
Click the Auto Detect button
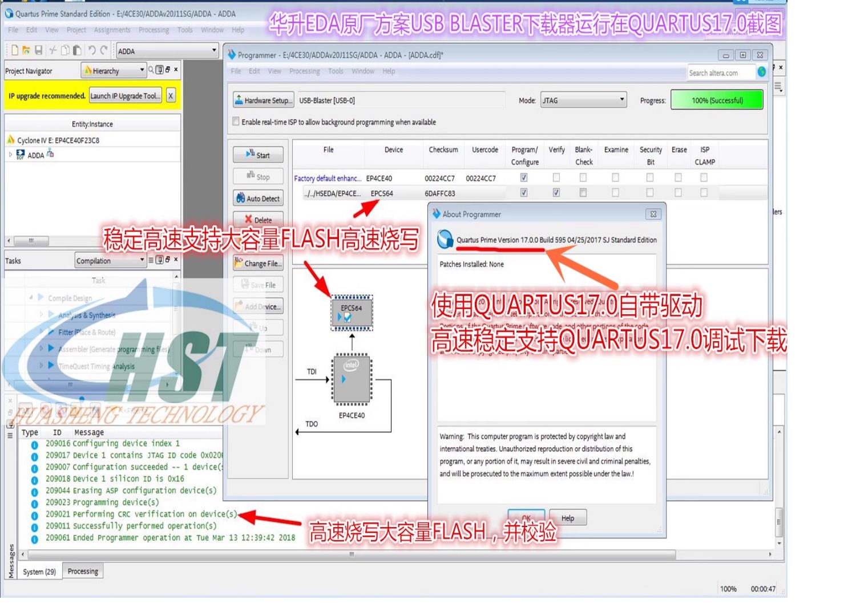coord(258,198)
